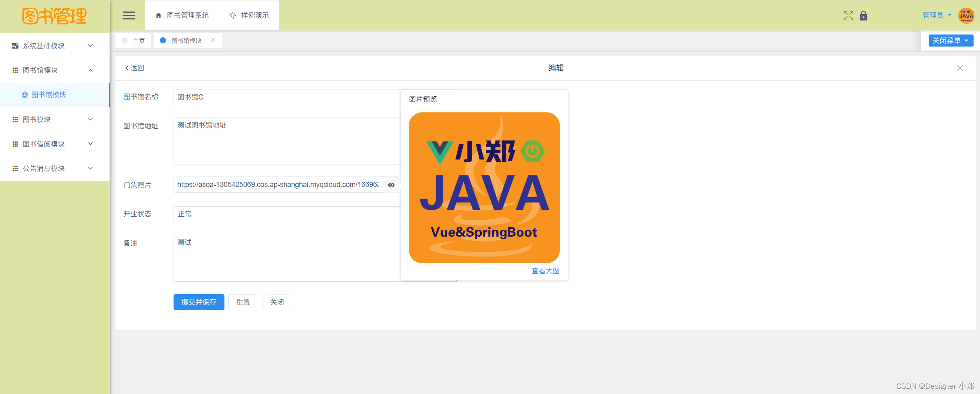Click the 门头照片 label
980x394 pixels.
(137, 185)
